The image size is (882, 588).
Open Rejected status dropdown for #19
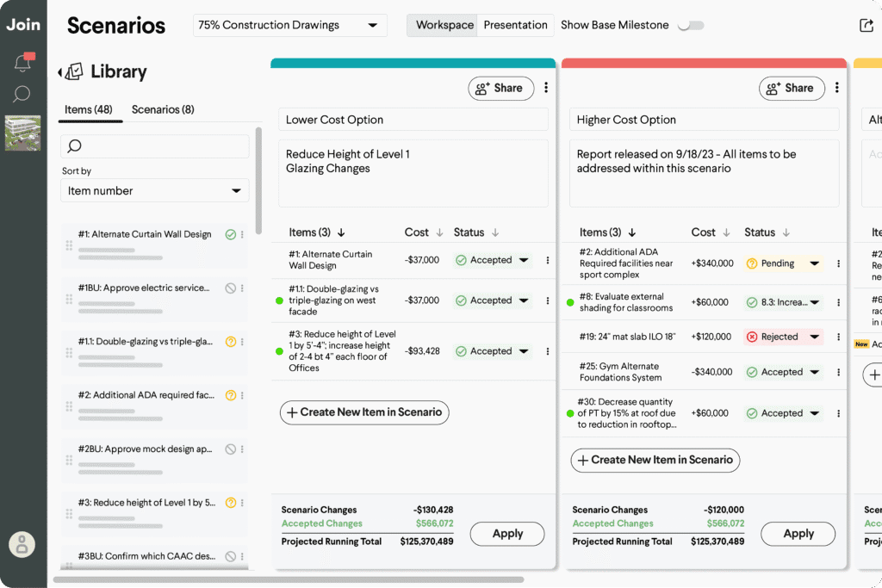[x=783, y=337]
